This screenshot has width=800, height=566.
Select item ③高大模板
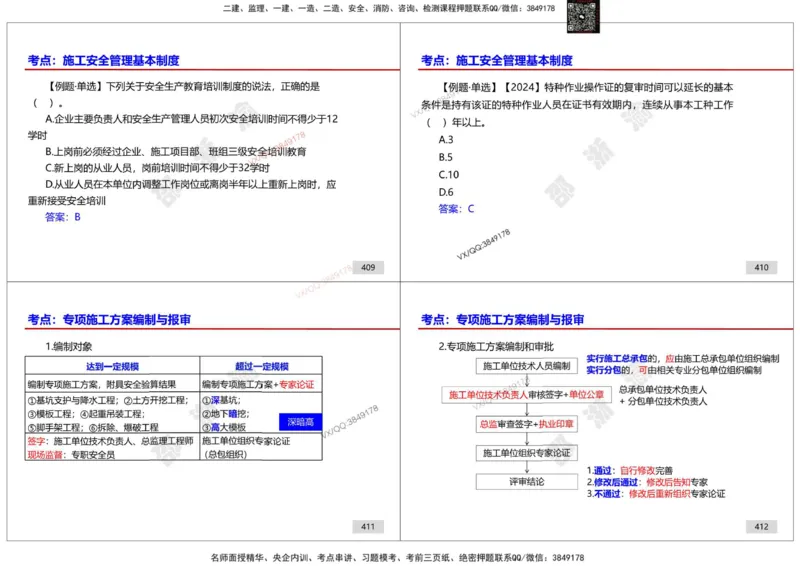(x=224, y=427)
